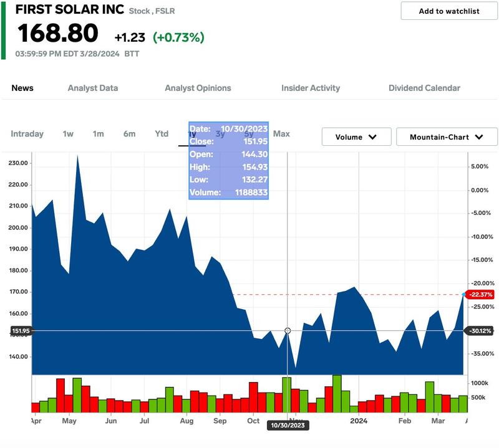499x448 pixels.
Task: Select the Max chart range
Action: tap(281, 134)
